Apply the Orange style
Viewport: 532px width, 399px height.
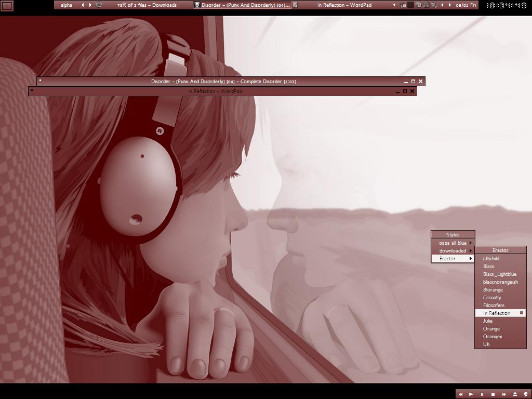(x=500, y=329)
